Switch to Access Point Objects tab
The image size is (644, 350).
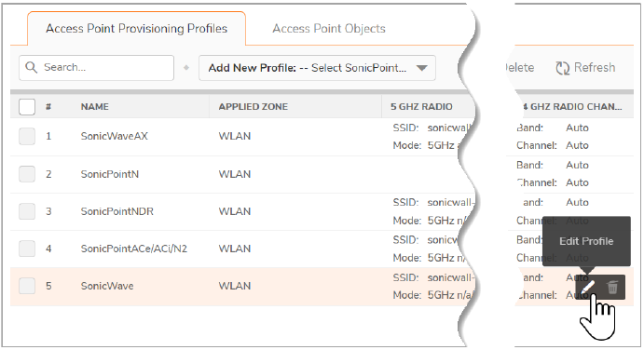329,28
